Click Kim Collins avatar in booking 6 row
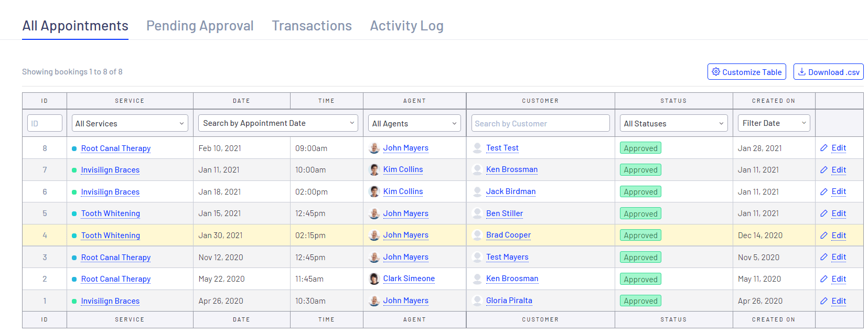 coord(374,191)
